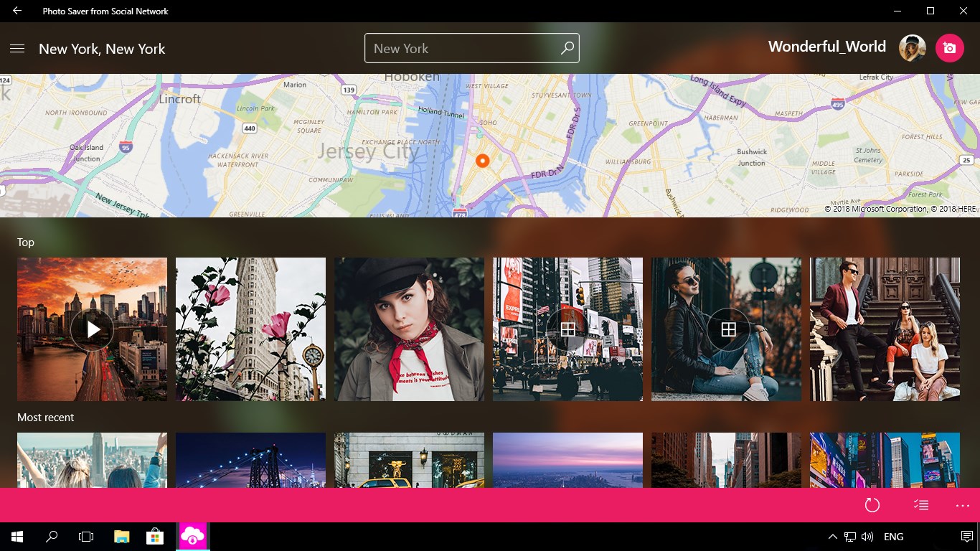Enable multi-select mode from the bottom bar
This screenshot has height=551, width=980.
click(x=920, y=505)
